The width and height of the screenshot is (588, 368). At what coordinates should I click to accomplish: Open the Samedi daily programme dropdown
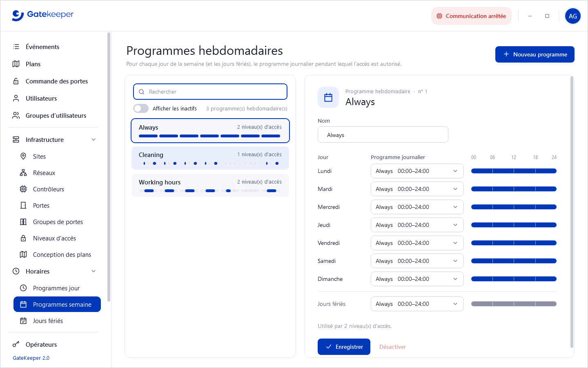coord(417,261)
